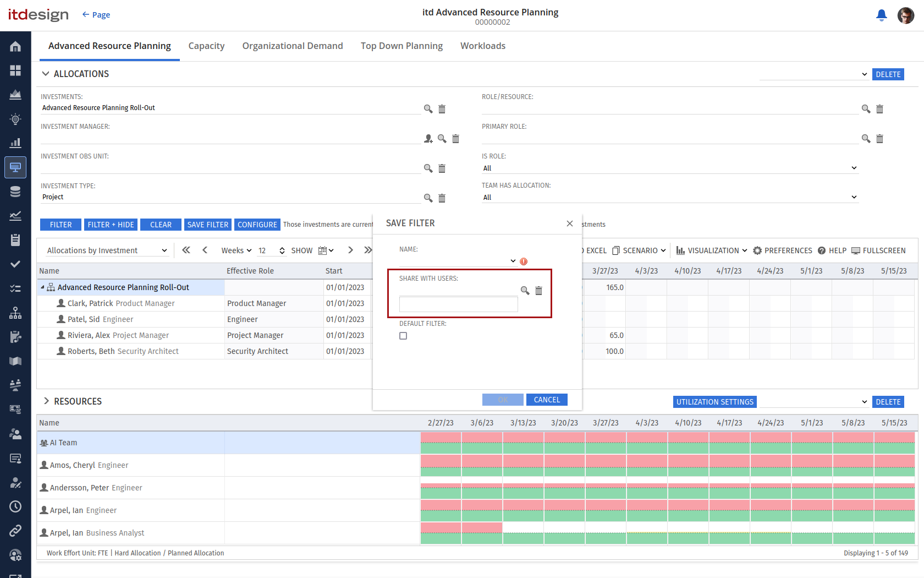This screenshot has width=924, height=578.
Task: Clear the Investments field with trash icon
Action: tap(442, 109)
